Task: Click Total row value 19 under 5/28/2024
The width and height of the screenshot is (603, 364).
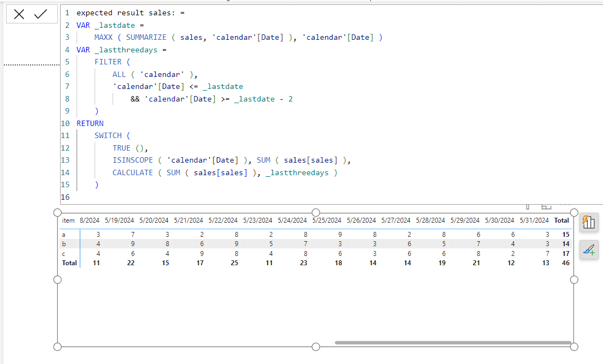Action: tap(442, 263)
